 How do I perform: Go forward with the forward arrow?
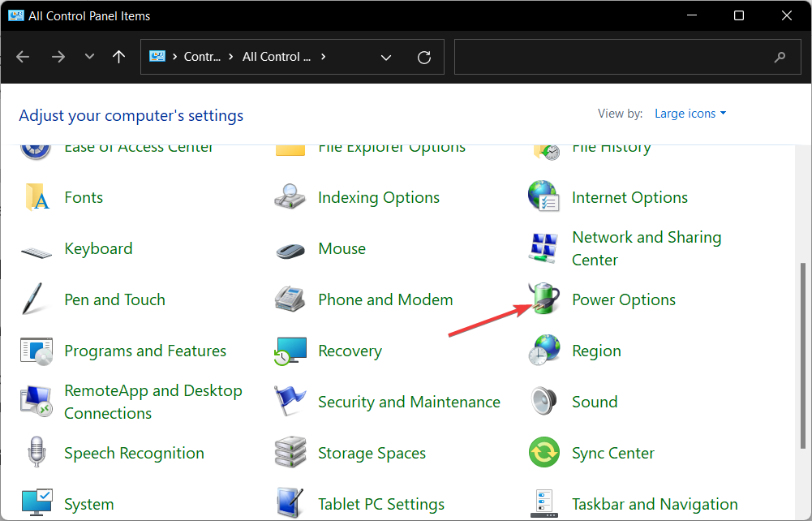point(58,57)
